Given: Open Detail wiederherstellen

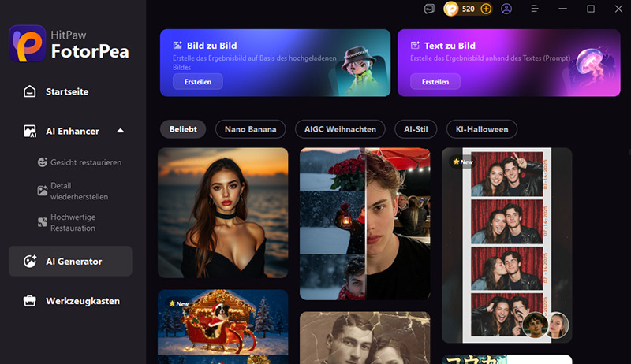Looking at the screenshot, I should (x=79, y=190).
